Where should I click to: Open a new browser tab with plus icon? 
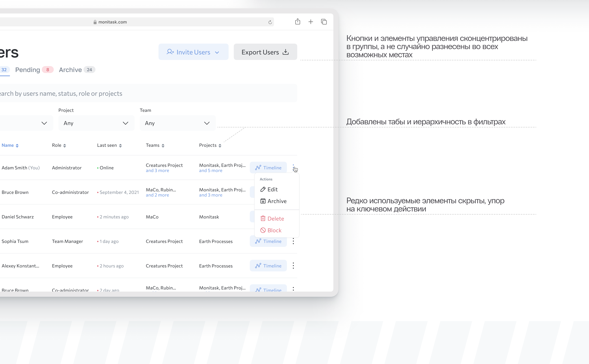click(x=310, y=22)
